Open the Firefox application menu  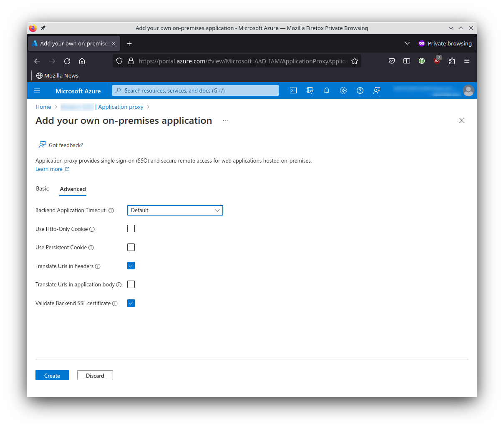[466, 61]
